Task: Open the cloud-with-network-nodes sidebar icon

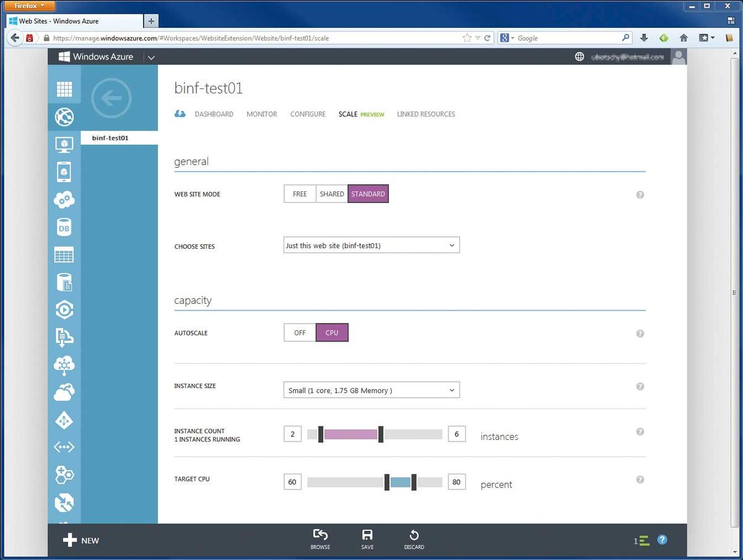Action: [x=64, y=365]
